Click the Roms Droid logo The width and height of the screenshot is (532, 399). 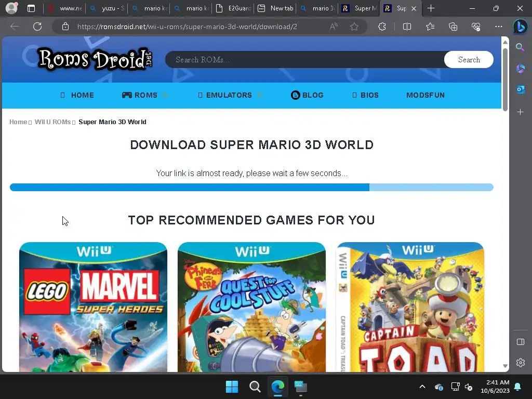(x=95, y=59)
